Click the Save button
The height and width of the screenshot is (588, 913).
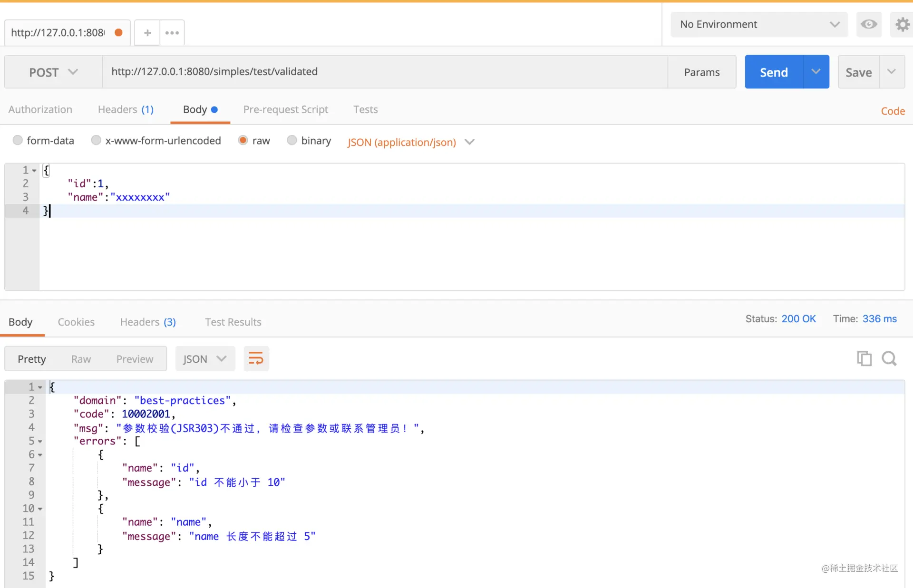859,72
